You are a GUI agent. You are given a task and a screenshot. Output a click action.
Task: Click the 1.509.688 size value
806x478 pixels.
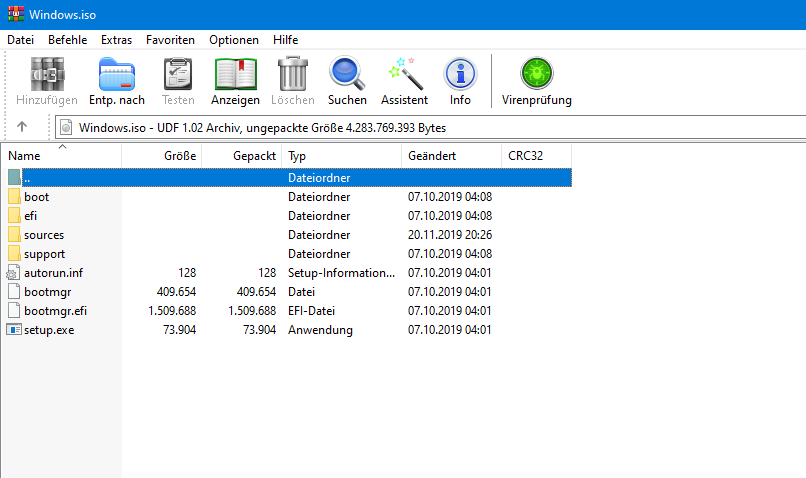172,311
